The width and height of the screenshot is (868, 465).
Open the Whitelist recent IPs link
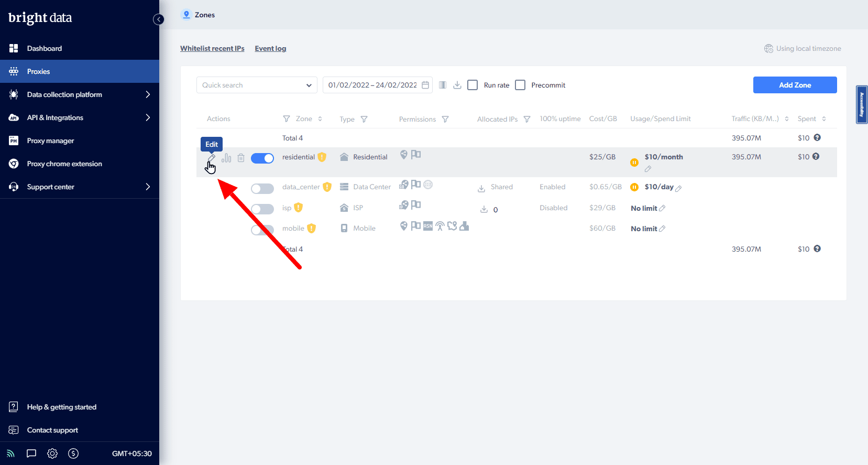point(212,48)
